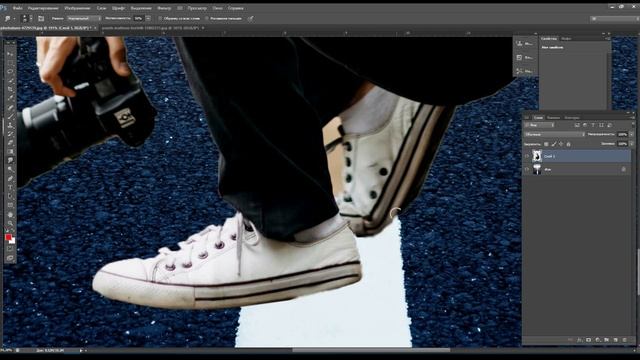The width and height of the screenshot is (640, 360).
Task: Create a new layer group
Action: 607,340
